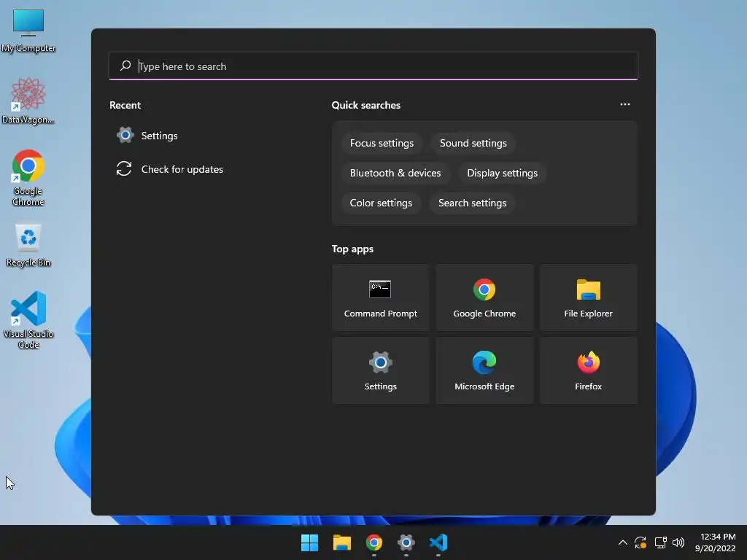
Task: Open the Settings tile in Top apps
Action: 380,370
